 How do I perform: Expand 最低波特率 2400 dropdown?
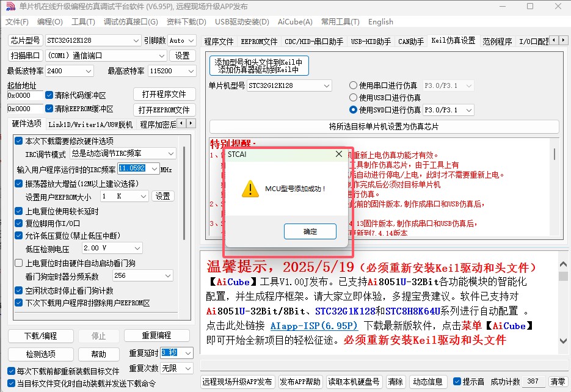click(89, 71)
